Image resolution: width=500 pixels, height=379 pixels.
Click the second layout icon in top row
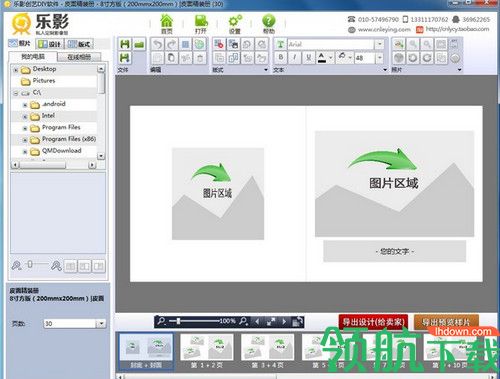233,44
